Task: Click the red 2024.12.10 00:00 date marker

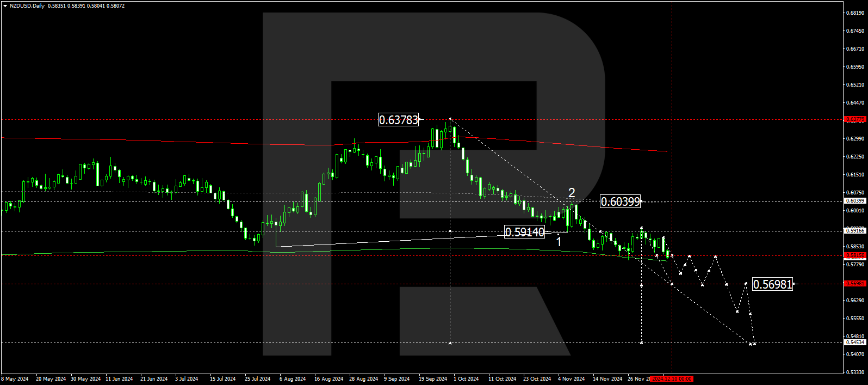Action: coord(672,378)
